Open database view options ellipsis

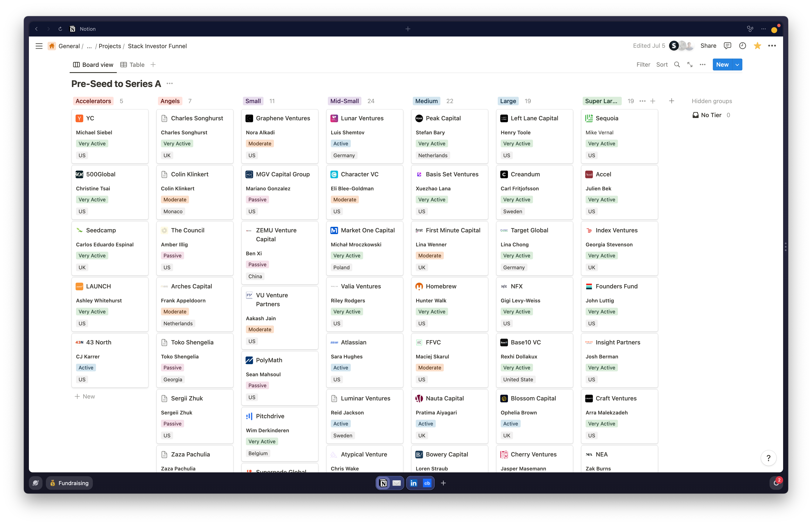pos(702,65)
